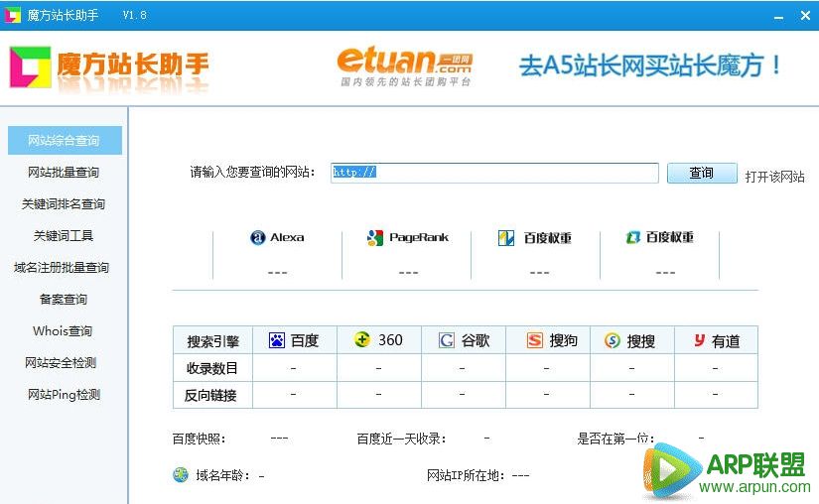
Task: Click the 百度快照 label
Action: 199,439
